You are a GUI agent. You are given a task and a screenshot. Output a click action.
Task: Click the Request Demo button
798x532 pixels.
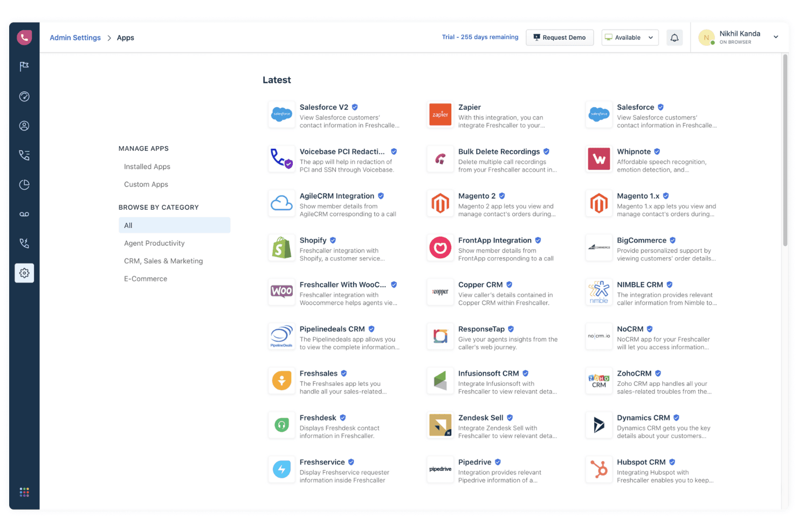click(x=560, y=38)
